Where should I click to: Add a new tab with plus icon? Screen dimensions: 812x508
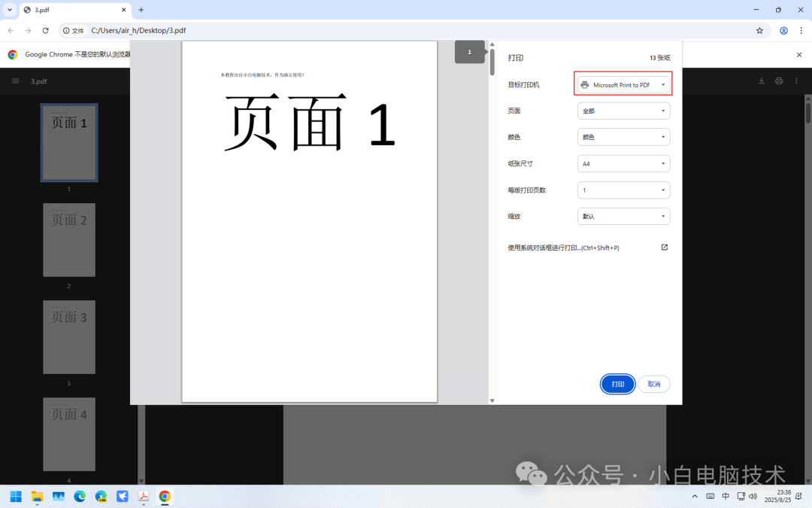(141, 10)
